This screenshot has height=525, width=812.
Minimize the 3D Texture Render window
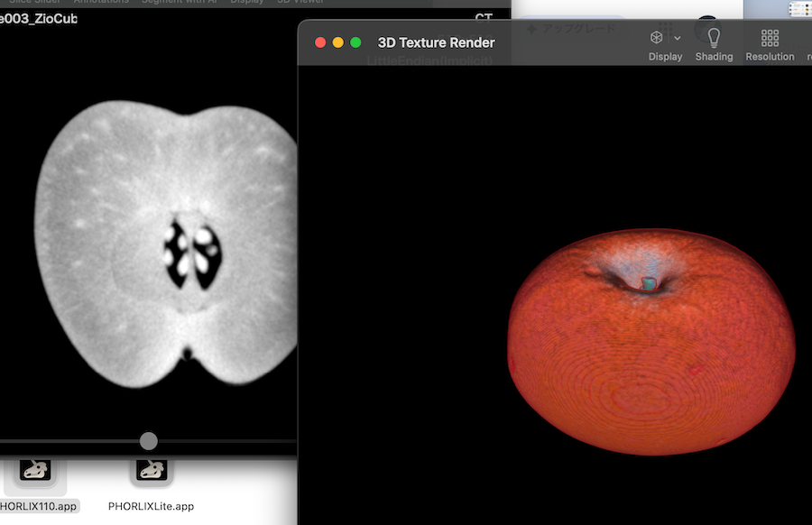click(x=337, y=42)
